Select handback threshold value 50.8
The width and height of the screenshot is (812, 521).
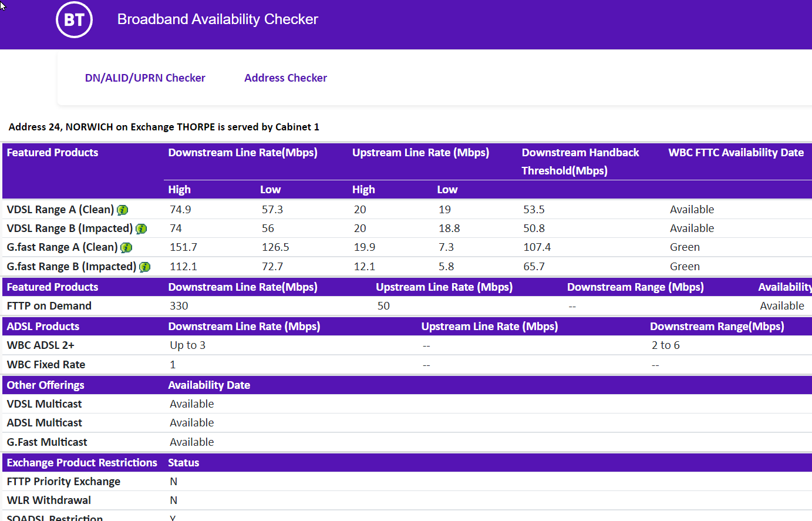(x=534, y=228)
